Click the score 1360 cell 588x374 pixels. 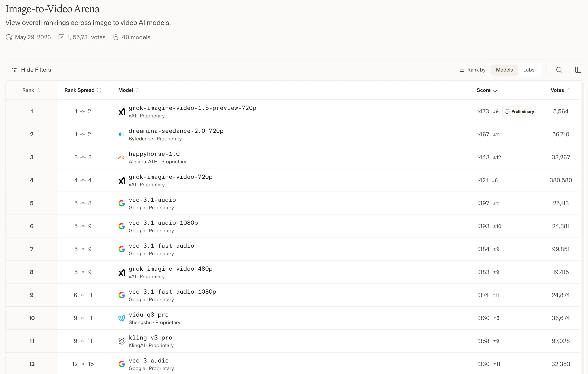483,318
